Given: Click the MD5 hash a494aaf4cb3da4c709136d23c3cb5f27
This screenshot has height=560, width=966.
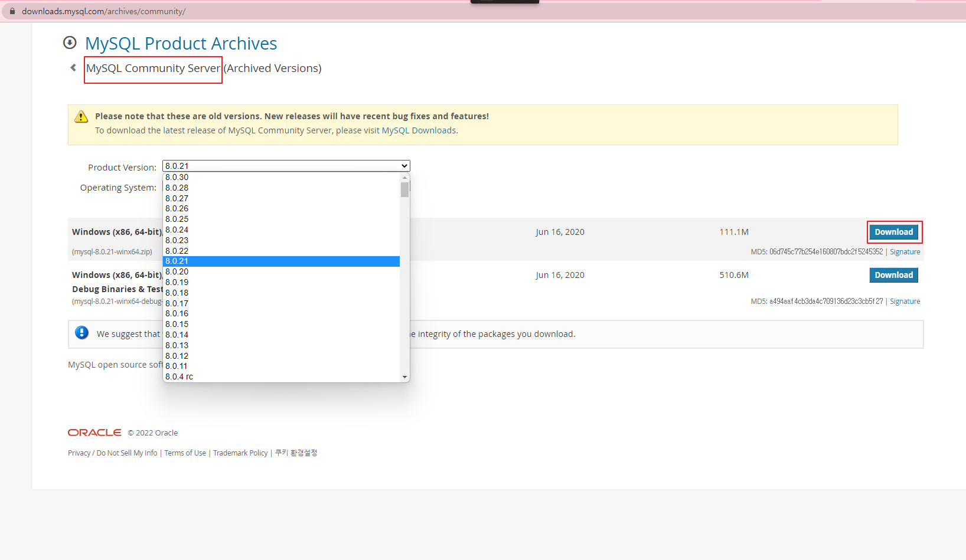Looking at the screenshot, I should coord(826,301).
